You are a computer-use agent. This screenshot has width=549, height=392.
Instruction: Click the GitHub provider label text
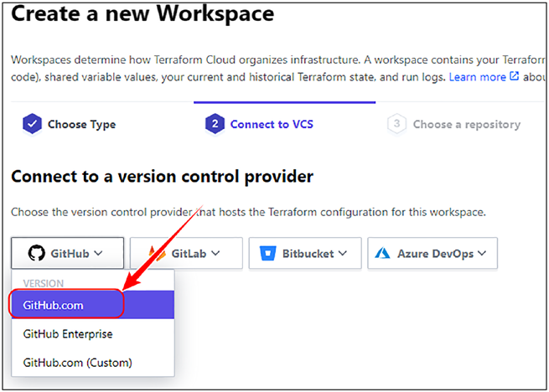click(70, 254)
